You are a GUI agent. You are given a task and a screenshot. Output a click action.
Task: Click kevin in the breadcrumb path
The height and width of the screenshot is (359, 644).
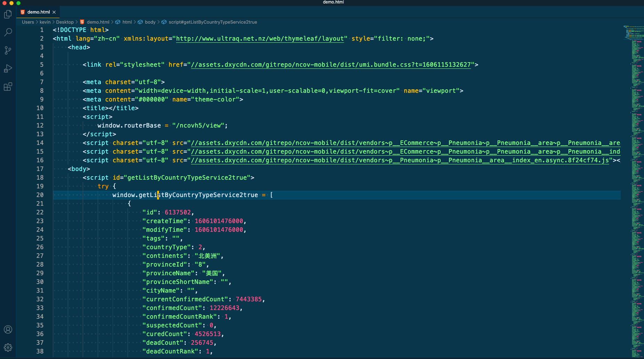pos(45,22)
